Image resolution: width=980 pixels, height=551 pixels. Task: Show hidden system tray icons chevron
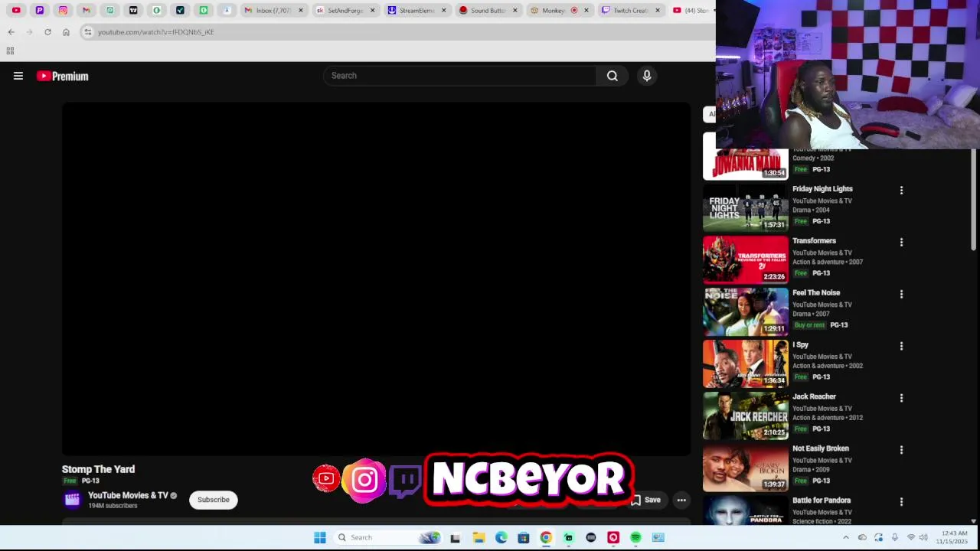(846, 537)
